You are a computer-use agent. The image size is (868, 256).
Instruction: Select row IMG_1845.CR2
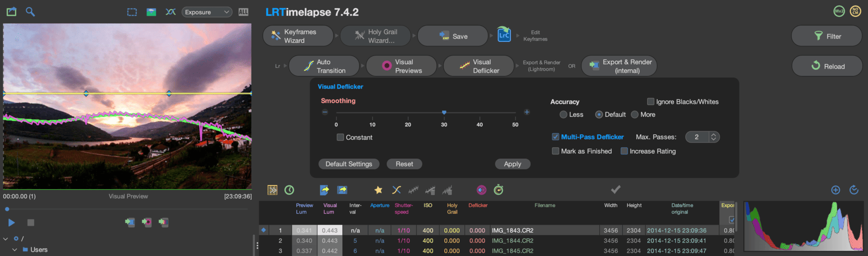pyautogui.click(x=497, y=251)
